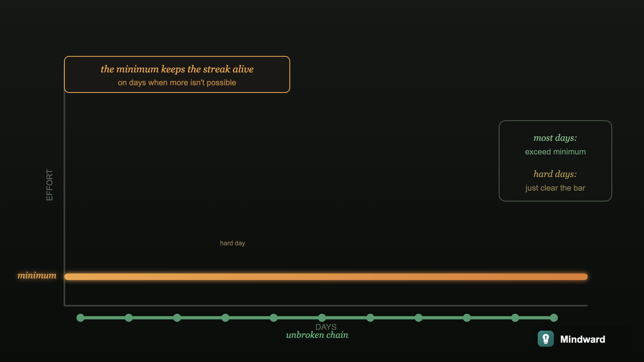The width and height of the screenshot is (644, 362).
Task: Click the Mindward lightbulb icon
Action: 546,339
